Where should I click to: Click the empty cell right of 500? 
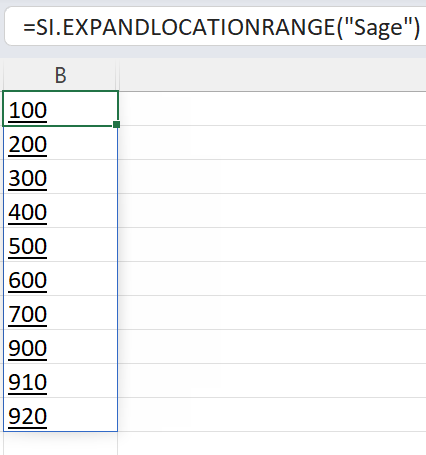pyautogui.click(x=272, y=245)
